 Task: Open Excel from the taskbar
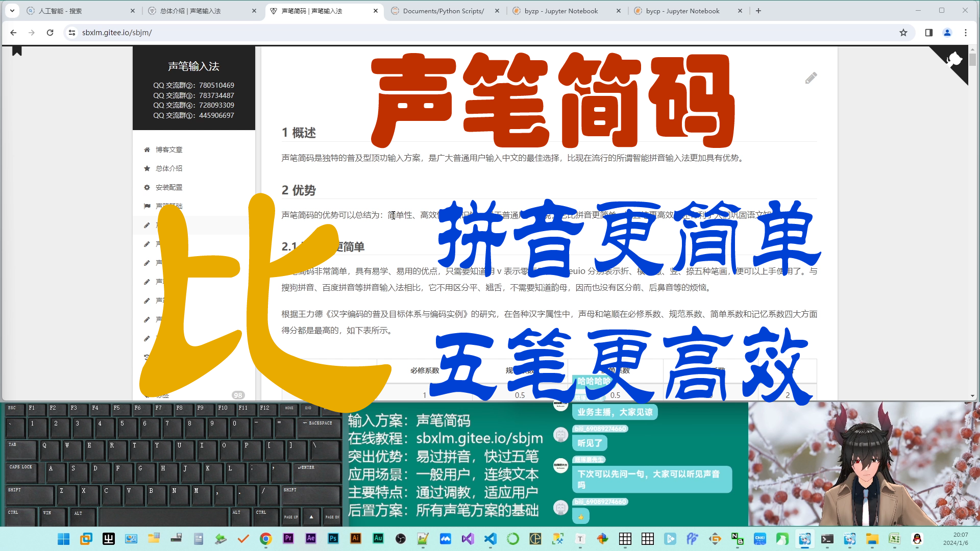895,538
